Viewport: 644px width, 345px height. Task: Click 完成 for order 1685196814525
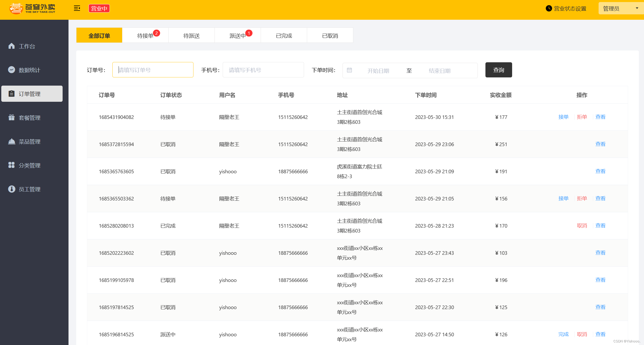(x=563, y=334)
